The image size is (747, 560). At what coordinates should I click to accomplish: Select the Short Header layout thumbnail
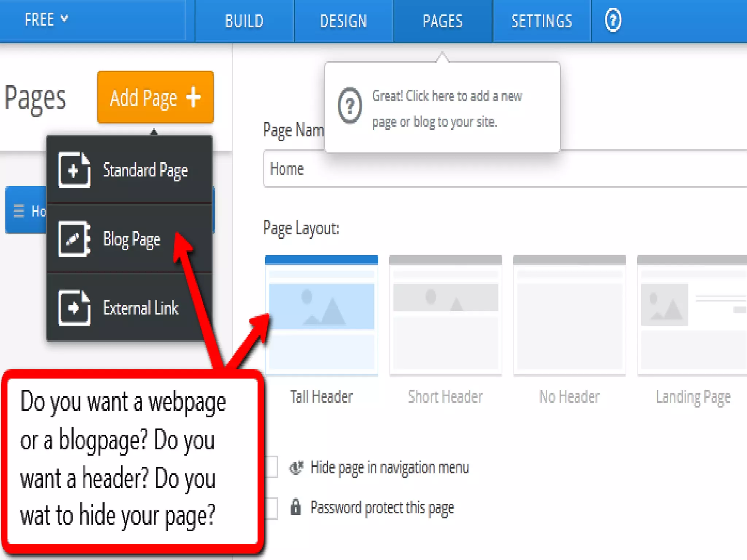(x=445, y=316)
